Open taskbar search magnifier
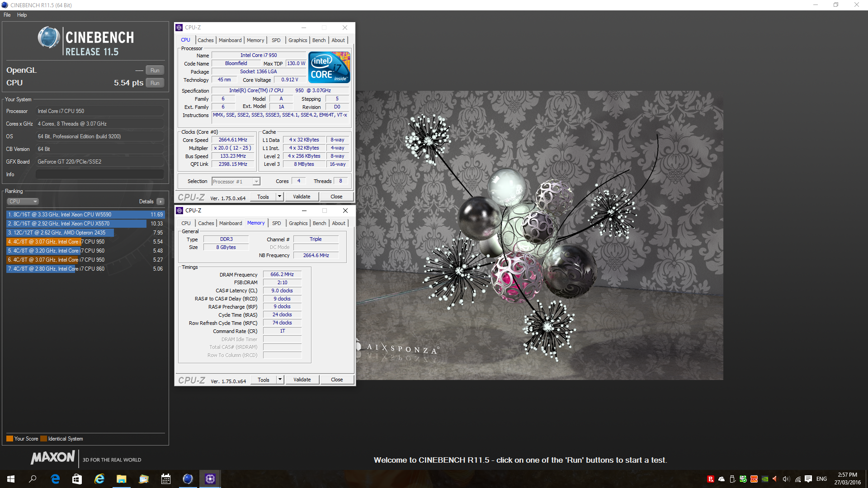 pos(33,479)
